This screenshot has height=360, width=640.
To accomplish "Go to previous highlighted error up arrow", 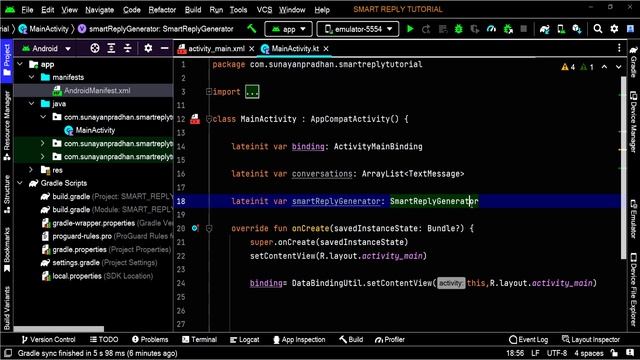I will click(x=604, y=67).
